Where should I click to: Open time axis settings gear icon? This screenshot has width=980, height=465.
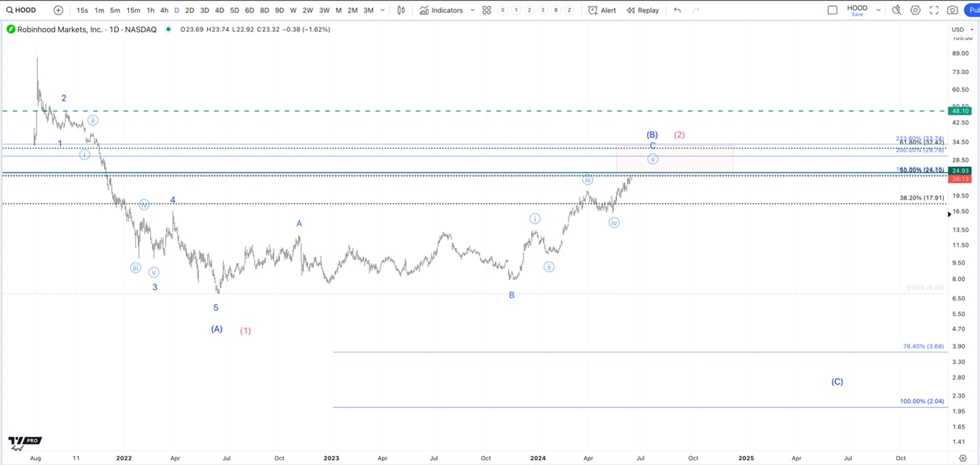point(963,458)
